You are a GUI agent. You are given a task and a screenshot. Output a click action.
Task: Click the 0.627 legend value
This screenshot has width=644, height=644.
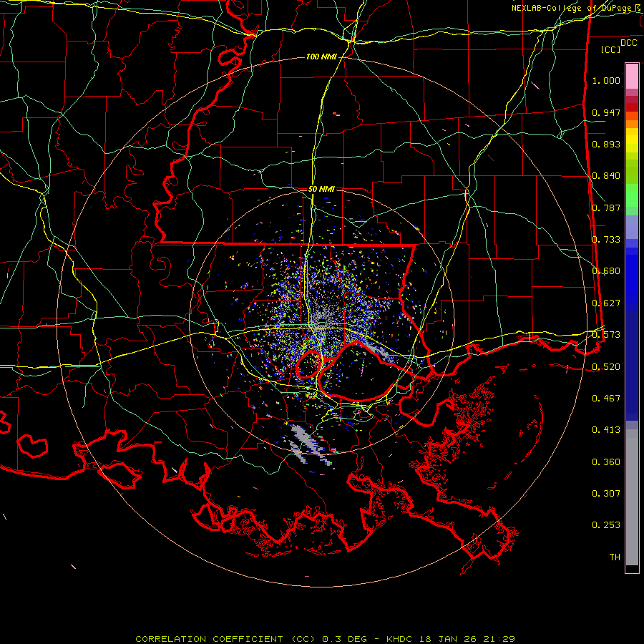point(606,303)
